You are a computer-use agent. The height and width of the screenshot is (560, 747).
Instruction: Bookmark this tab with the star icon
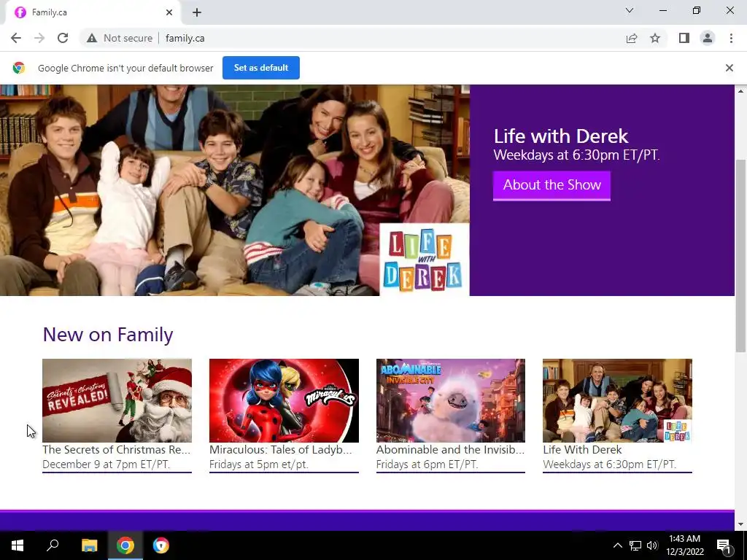pyautogui.click(x=655, y=38)
